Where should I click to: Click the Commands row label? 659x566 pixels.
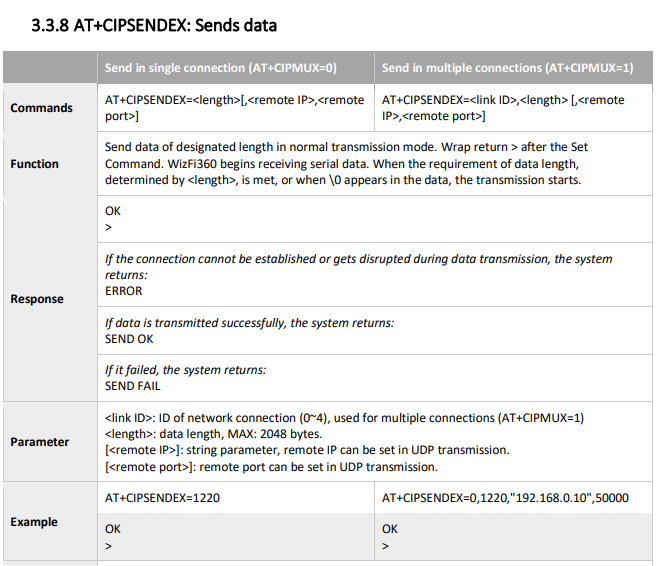coord(41,108)
